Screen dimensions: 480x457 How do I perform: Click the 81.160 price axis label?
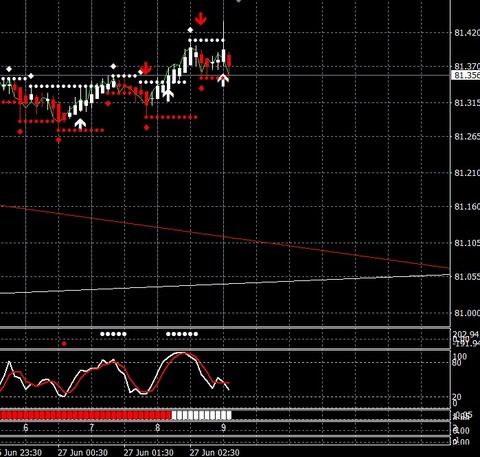(467, 207)
